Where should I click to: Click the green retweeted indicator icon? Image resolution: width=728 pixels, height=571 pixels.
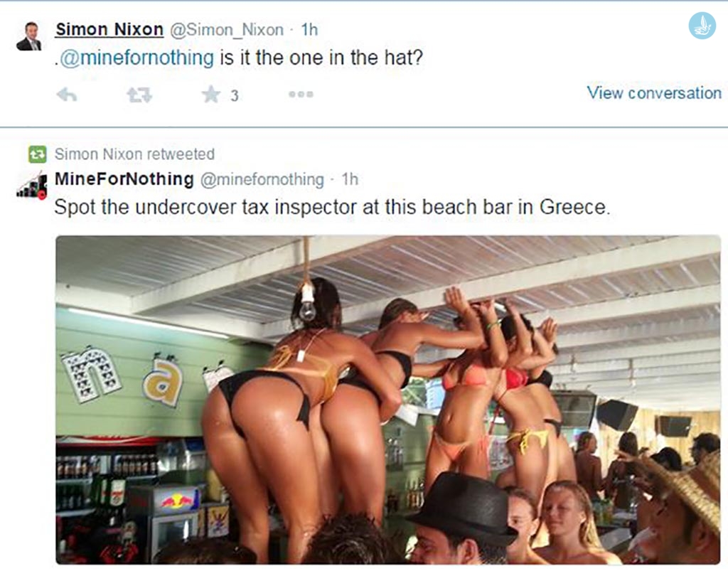pyautogui.click(x=37, y=154)
